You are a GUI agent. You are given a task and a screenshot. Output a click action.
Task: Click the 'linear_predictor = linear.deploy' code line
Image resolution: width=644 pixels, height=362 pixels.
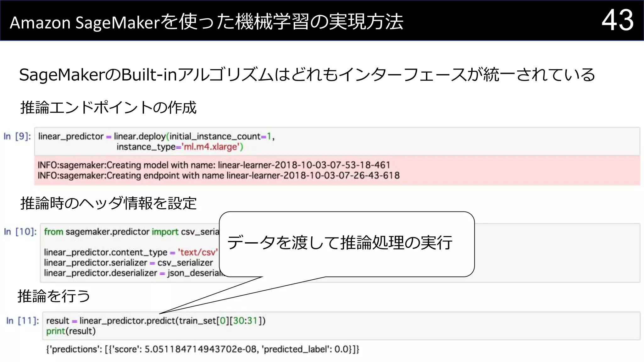tap(156, 136)
